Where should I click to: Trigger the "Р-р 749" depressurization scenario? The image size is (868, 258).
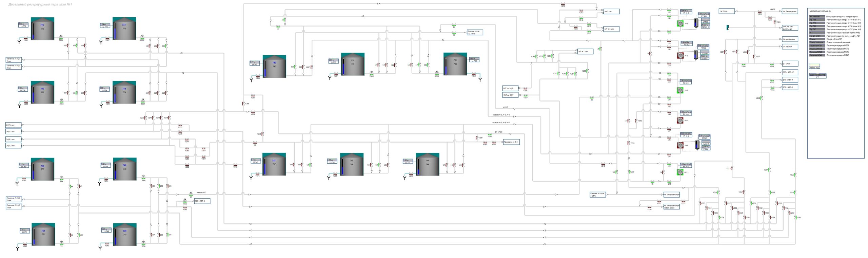[x=817, y=20]
